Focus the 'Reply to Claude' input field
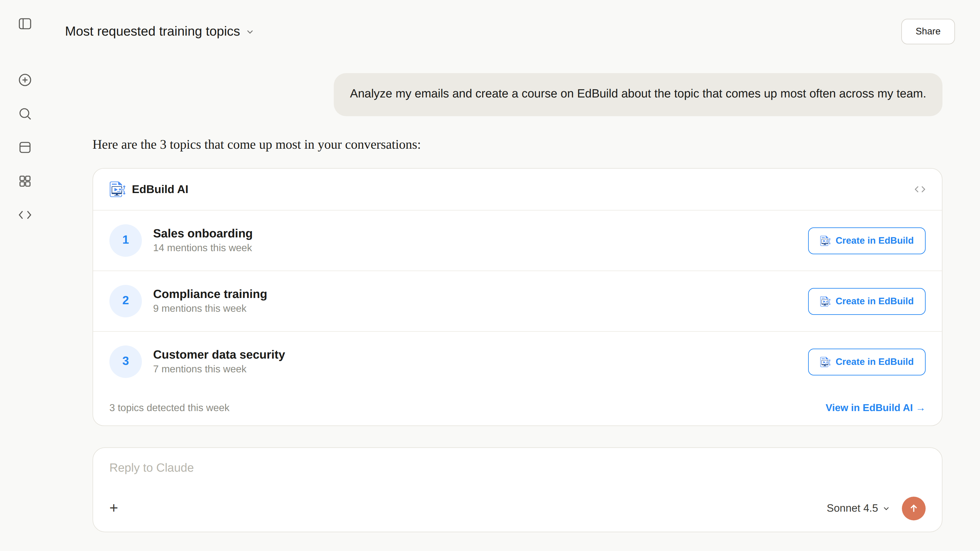The height and width of the screenshot is (551, 980). pos(517,468)
